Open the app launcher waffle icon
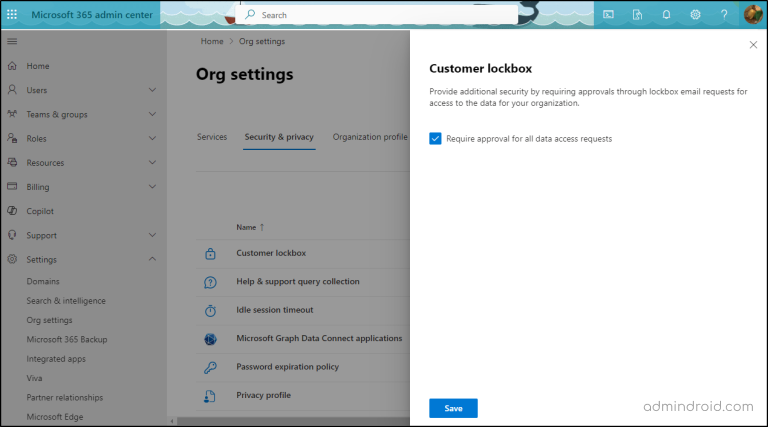Viewport: 768px width, 427px height. pyautogui.click(x=12, y=15)
